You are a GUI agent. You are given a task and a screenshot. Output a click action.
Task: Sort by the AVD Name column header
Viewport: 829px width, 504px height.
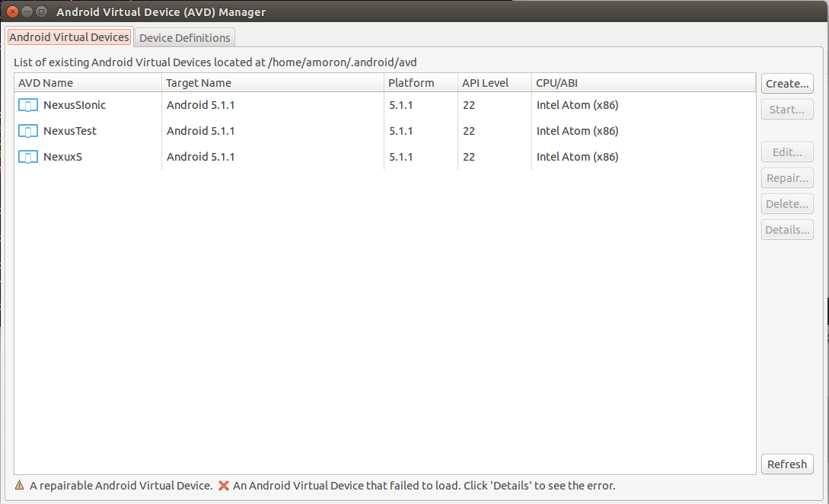pyautogui.click(x=88, y=83)
